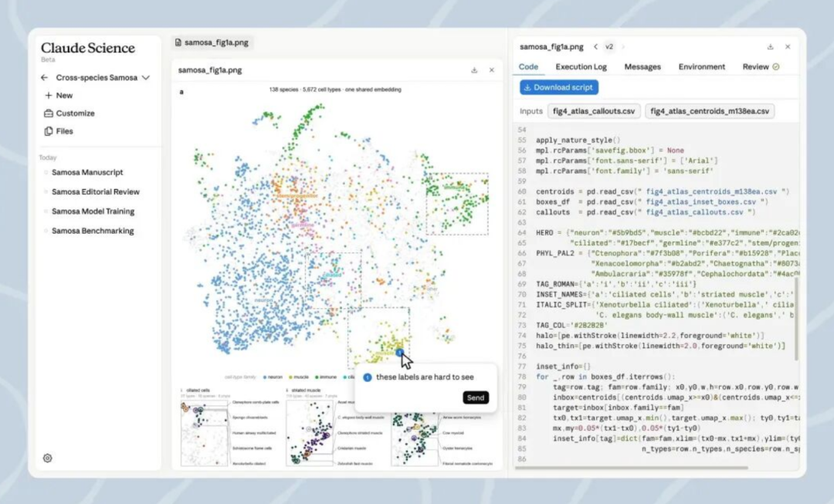This screenshot has height=504, width=834.
Task: Open the settings gear in the sidebar
Action: coord(47,458)
